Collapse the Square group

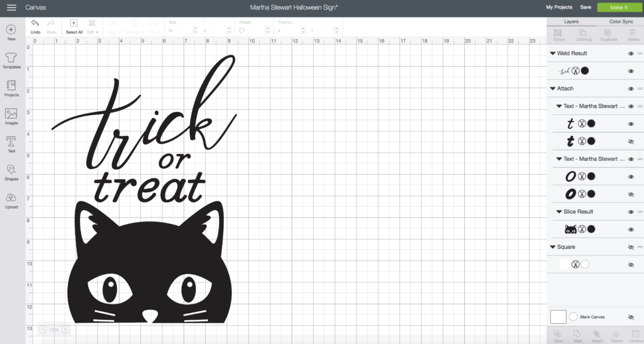(x=552, y=247)
